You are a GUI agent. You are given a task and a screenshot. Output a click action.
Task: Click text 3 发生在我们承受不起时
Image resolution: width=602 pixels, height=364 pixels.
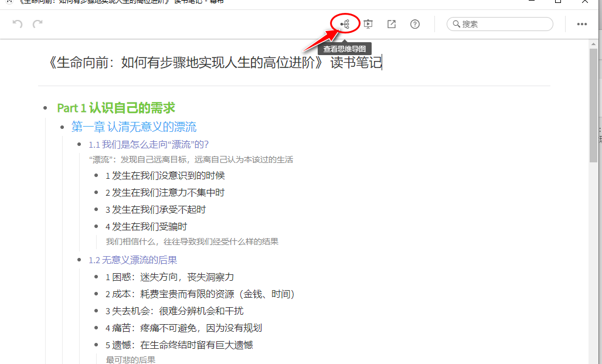coord(155,209)
